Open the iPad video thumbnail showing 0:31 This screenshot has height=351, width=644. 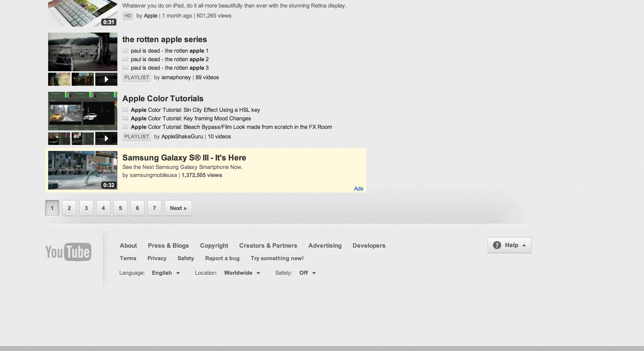(x=83, y=13)
